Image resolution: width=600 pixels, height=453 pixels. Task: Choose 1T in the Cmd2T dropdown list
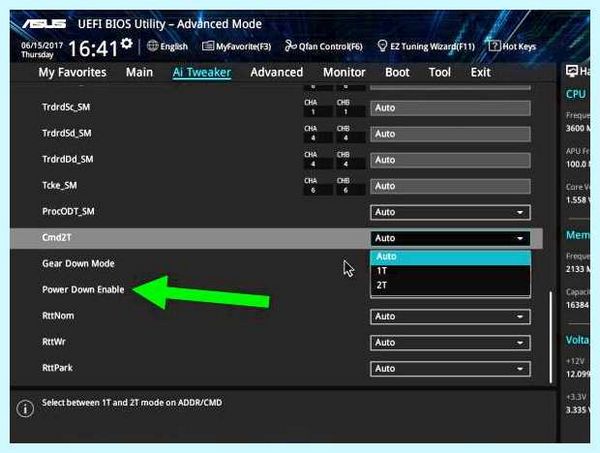pos(450,271)
